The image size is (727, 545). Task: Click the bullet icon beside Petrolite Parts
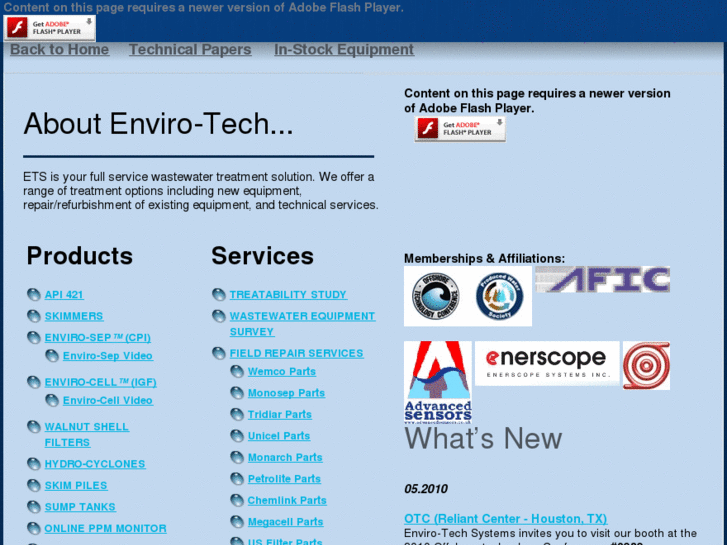tap(237, 479)
